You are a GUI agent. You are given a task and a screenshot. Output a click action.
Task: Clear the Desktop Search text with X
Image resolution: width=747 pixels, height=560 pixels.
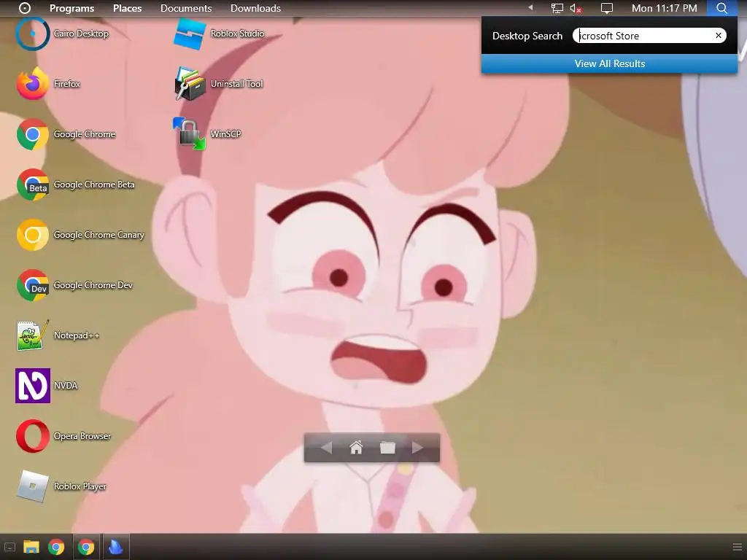coord(719,35)
